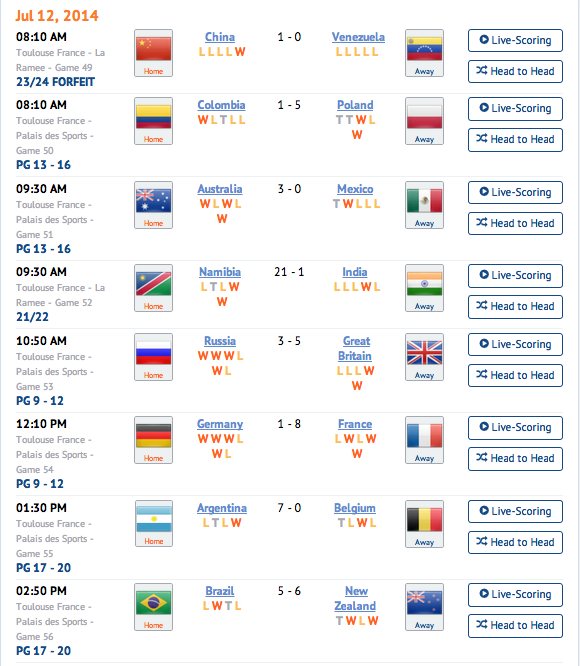Click the Brazil flag icon

pos(153,607)
